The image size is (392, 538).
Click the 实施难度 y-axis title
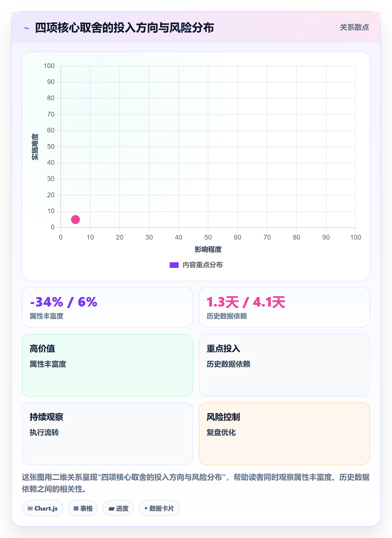[35, 147]
